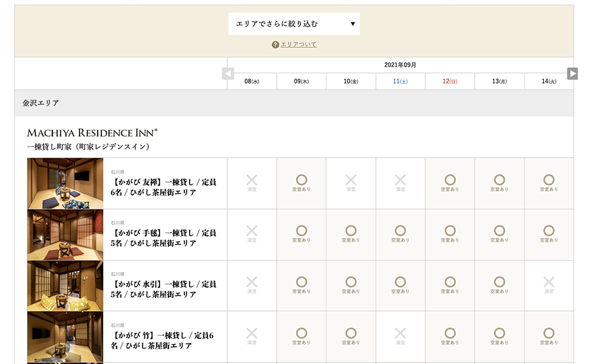
Task: Click sold-out X for かがび 竹 on 11(土)
Action: [401, 333]
